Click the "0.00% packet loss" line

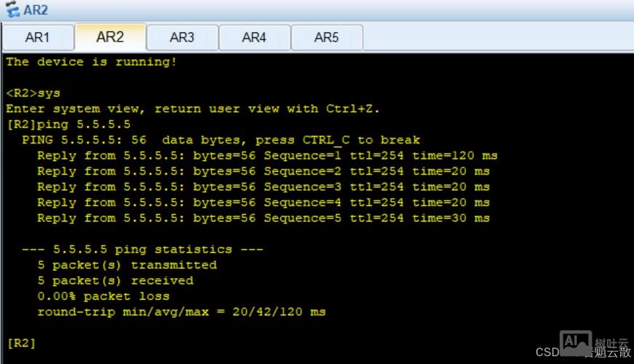click(x=103, y=296)
